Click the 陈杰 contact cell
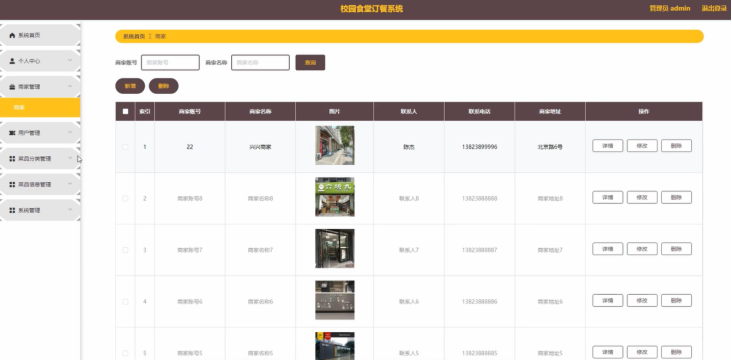Image resolution: width=732 pixels, height=360 pixels. [x=409, y=147]
